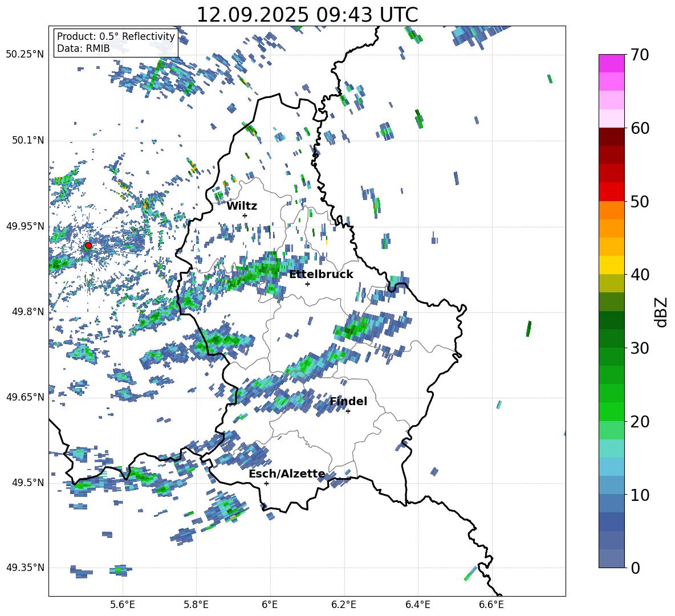
Task: Click the 5.6°E longitude label
Action: tap(122, 605)
